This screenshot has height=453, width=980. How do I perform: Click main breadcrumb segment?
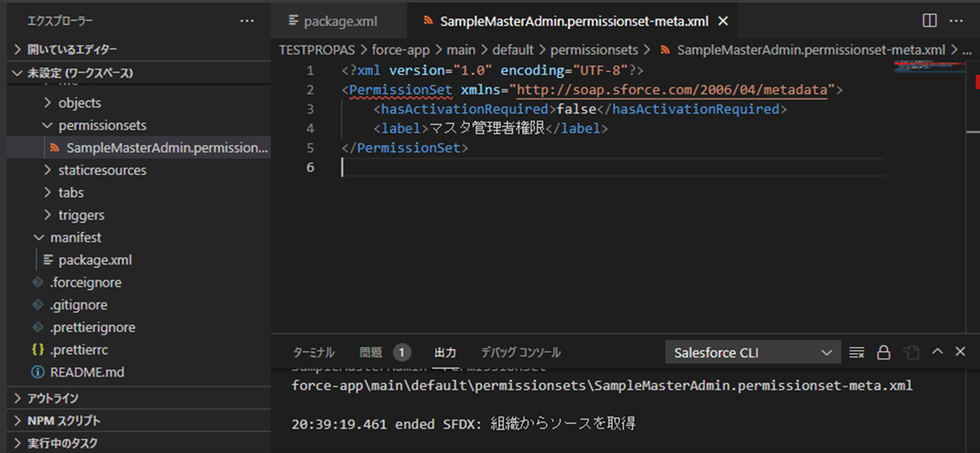coord(460,50)
